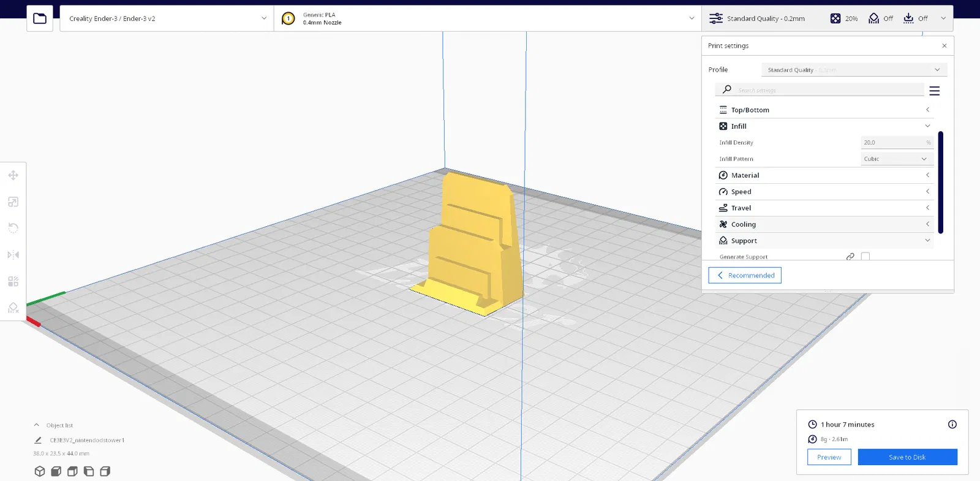Select the Rotate tool in left toolbar
This screenshot has width=980, height=481.
[x=13, y=228]
